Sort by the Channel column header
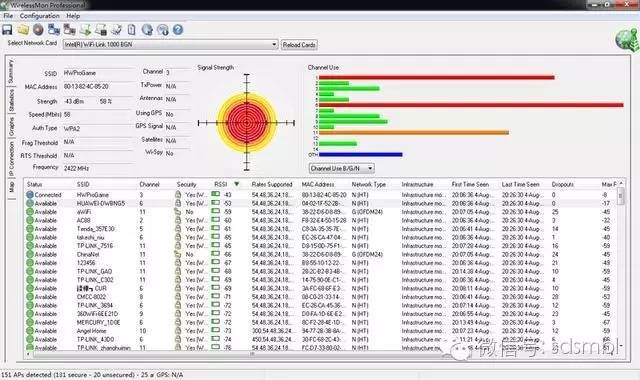 (x=149, y=184)
